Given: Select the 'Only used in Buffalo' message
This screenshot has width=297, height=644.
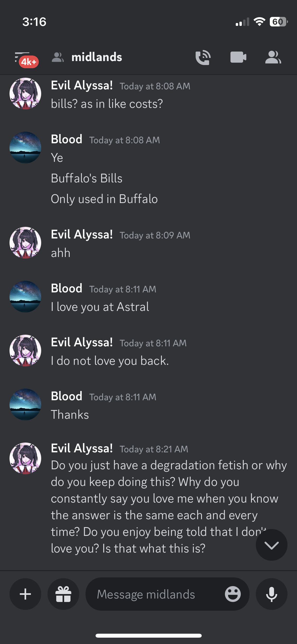Looking at the screenshot, I should 104,199.
